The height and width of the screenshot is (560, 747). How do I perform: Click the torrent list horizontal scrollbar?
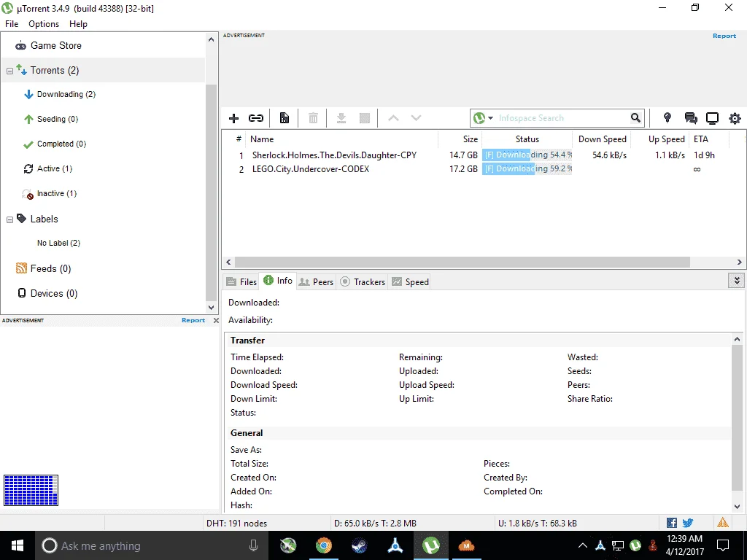point(462,262)
